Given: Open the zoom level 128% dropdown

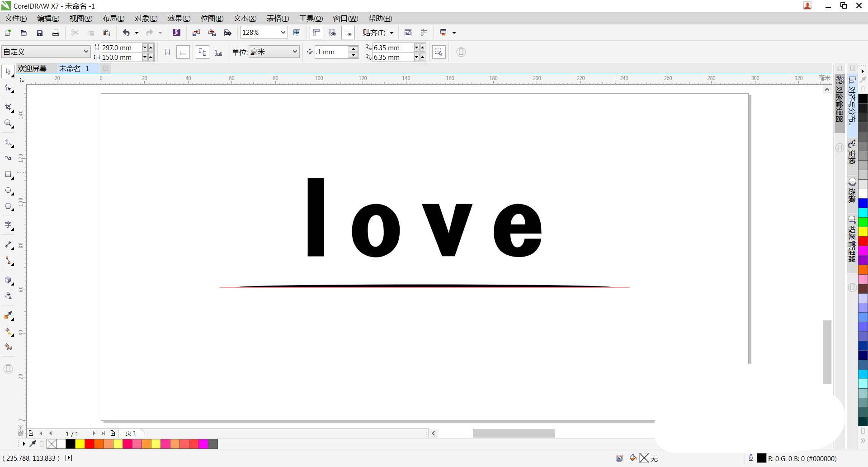Looking at the screenshot, I should click(x=283, y=33).
